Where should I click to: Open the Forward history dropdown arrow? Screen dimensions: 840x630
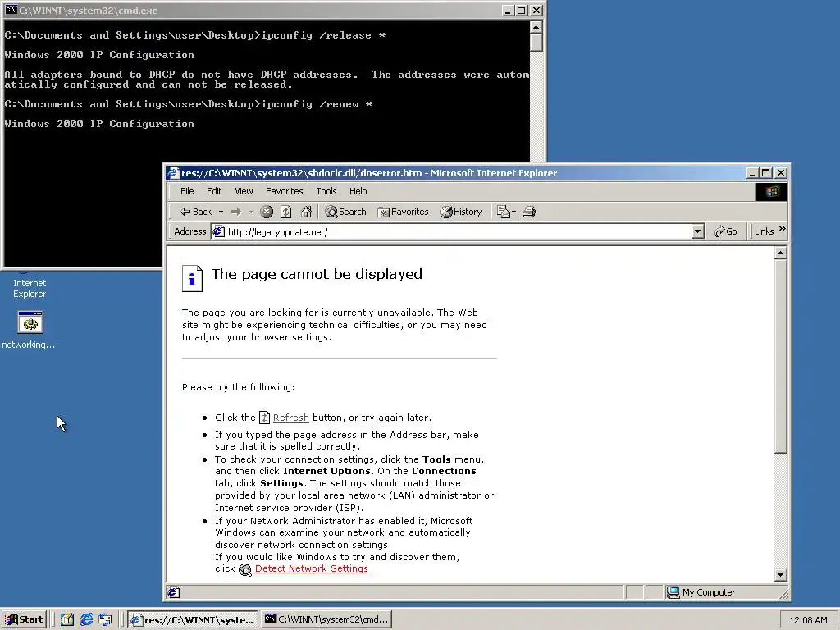click(251, 212)
